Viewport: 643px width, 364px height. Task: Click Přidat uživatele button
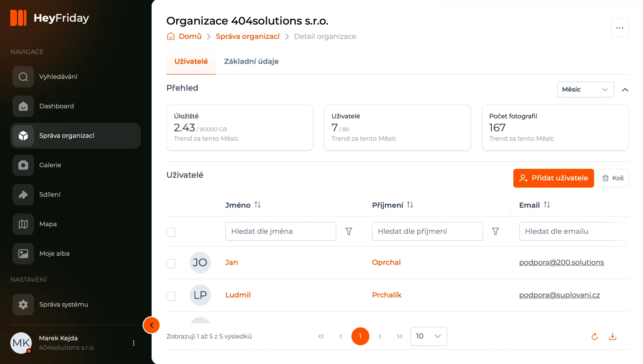(554, 178)
